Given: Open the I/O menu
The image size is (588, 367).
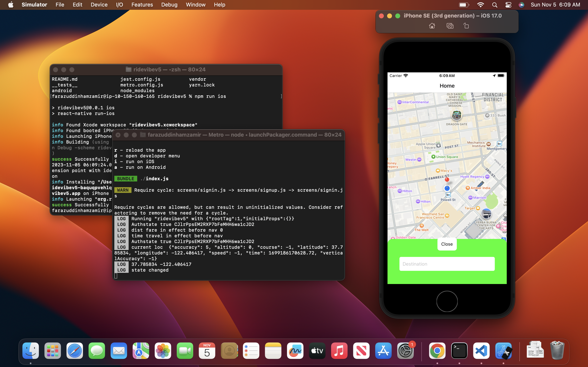Looking at the screenshot, I should click(x=119, y=5).
